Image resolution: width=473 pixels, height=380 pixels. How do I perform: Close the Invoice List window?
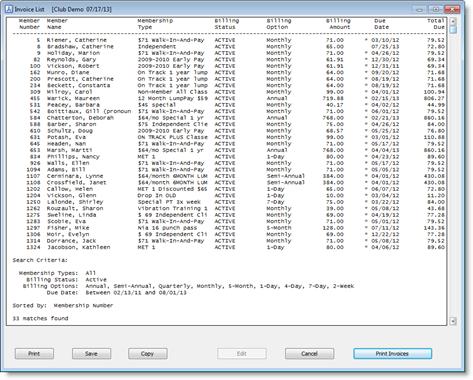[x=452, y=9]
